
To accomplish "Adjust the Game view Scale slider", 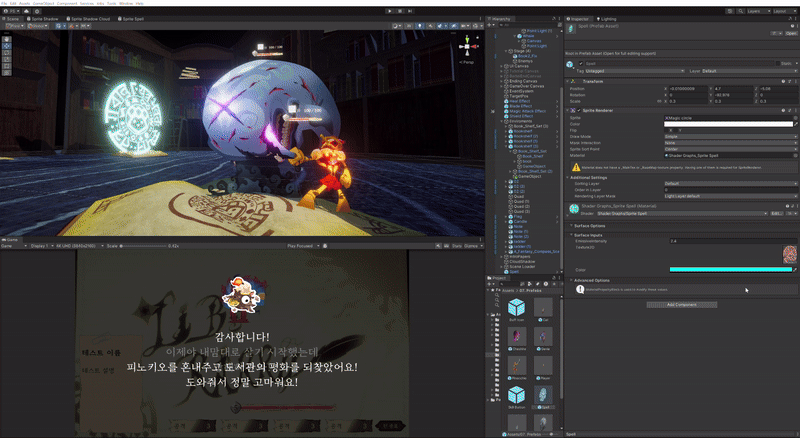I will click(x=144, y=246).
